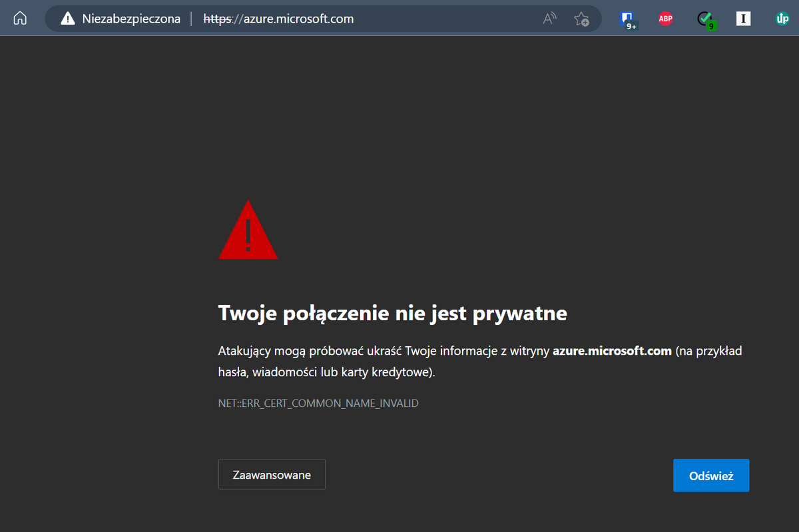Refresh the page with Odśwież
799x532 pixels.
point(711,475)
